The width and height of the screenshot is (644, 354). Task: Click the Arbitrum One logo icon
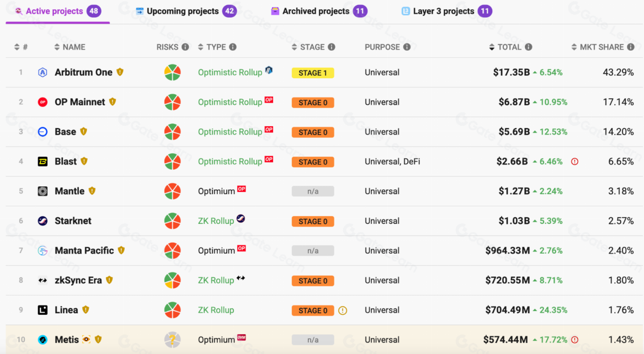[x=42, y=72]
